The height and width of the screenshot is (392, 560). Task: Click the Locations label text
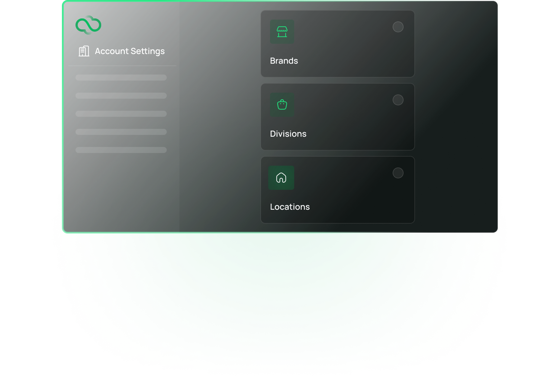click(x=290, y=207)
